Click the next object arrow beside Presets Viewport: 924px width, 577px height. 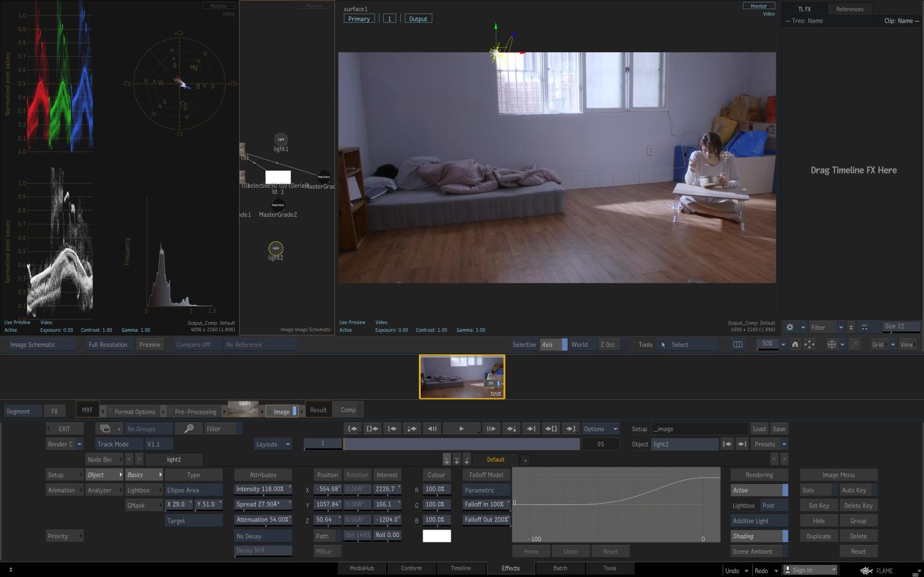(x=742, y=444)
